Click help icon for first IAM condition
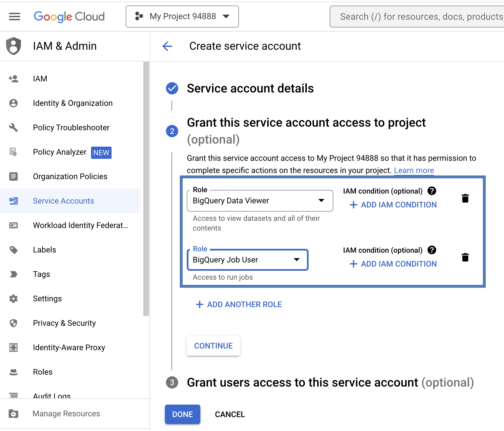 coord(432,191)
